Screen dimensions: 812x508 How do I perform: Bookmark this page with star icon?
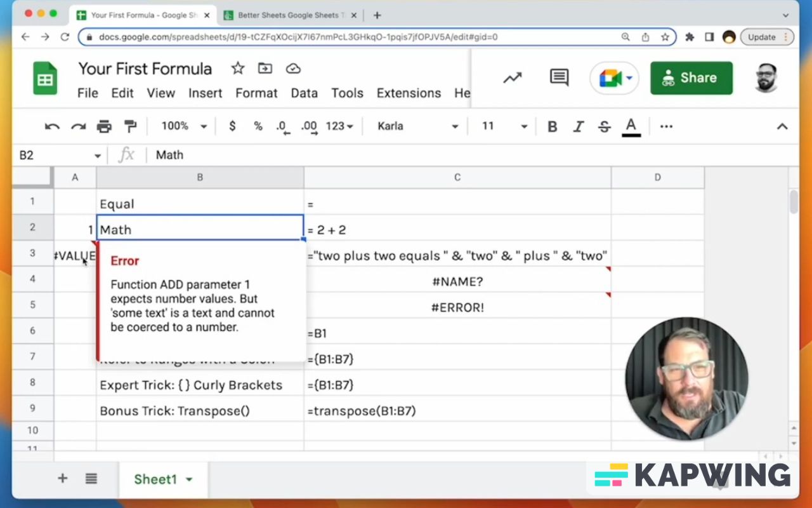(x=665, y=37)
